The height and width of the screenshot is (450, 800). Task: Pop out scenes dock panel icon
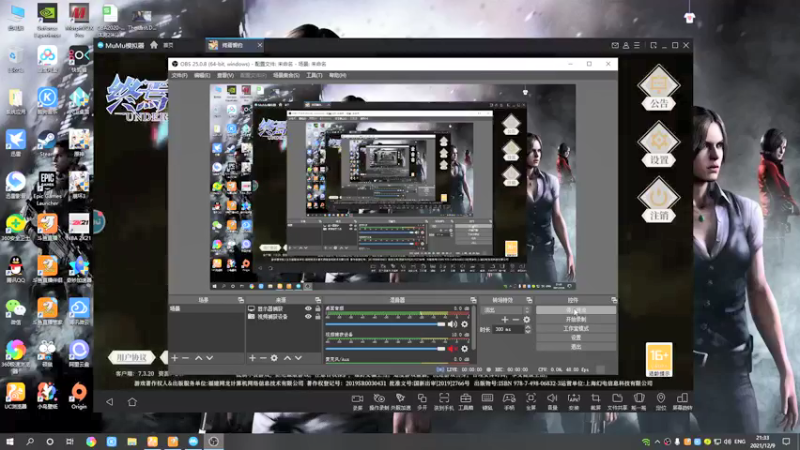coord(241,300)
